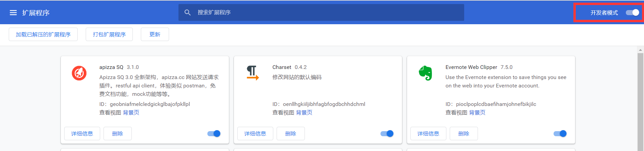
Task: Open 详细信息 for Charset
Action: tap(255, 134)
